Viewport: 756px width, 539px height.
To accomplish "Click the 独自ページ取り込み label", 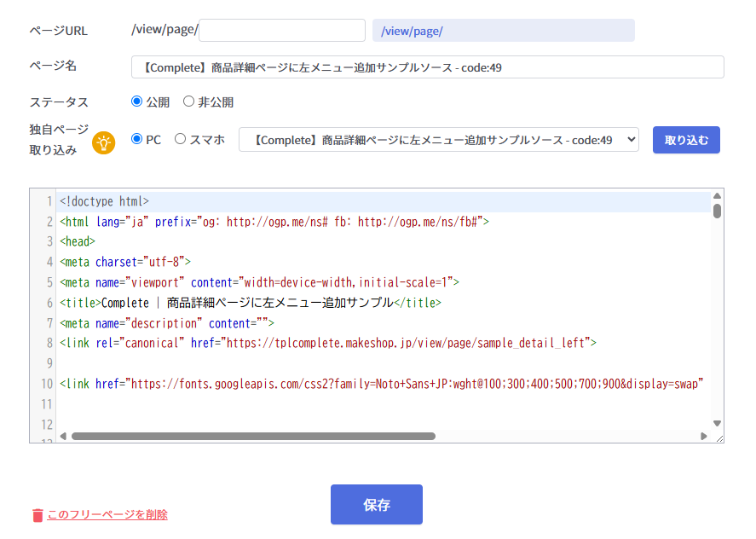I will (x=59, y=140).
